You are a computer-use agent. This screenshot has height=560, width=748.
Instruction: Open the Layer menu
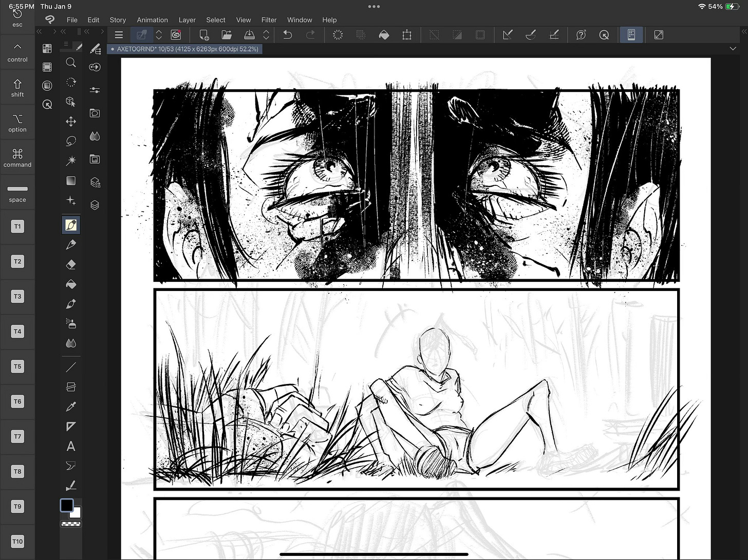(187, 20)
